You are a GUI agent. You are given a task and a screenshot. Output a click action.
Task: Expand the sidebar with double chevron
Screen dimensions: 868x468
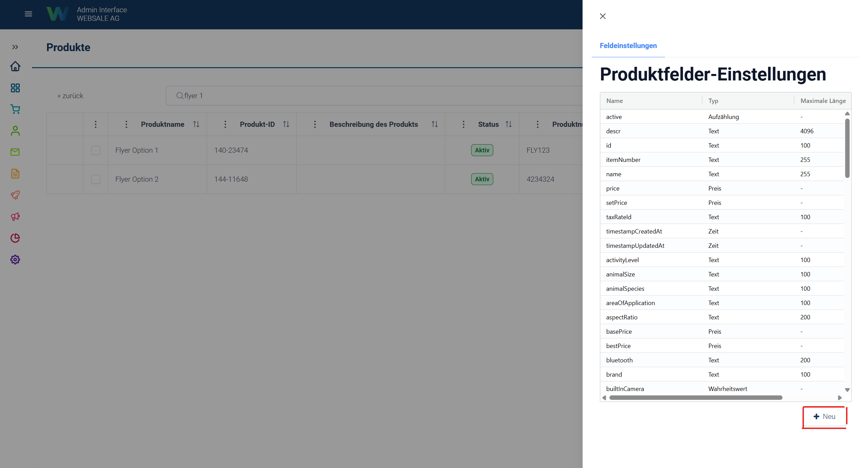click(15, 47)
